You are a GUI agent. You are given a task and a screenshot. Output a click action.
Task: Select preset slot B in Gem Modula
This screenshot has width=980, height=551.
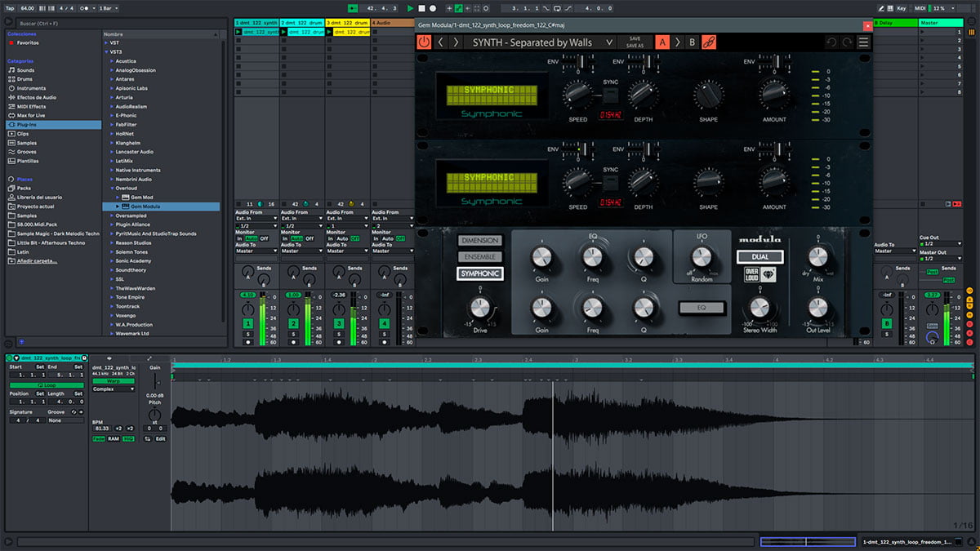coord(693,42)
